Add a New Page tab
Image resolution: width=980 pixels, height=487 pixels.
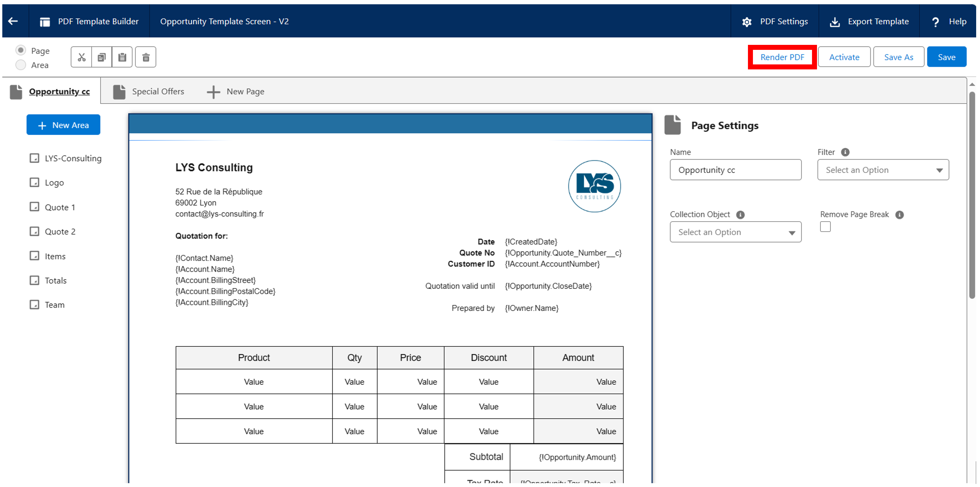(236, 91)
